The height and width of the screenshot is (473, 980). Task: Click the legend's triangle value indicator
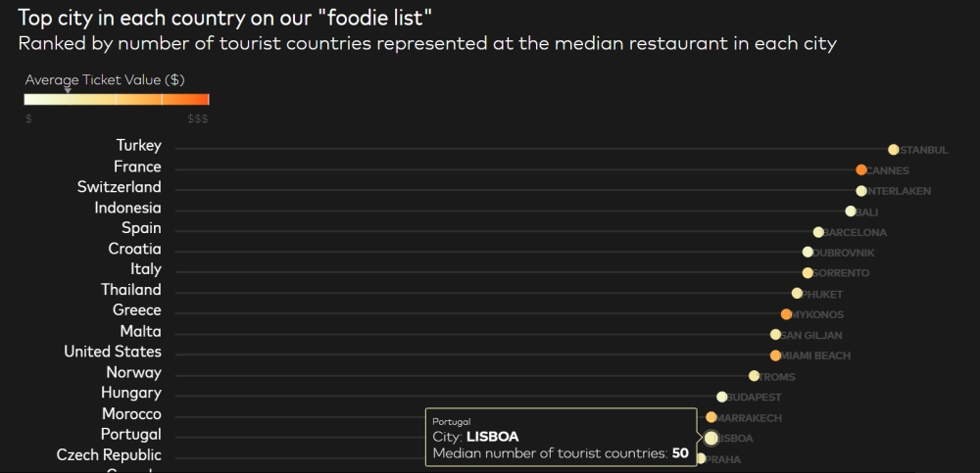pos(68,91)
